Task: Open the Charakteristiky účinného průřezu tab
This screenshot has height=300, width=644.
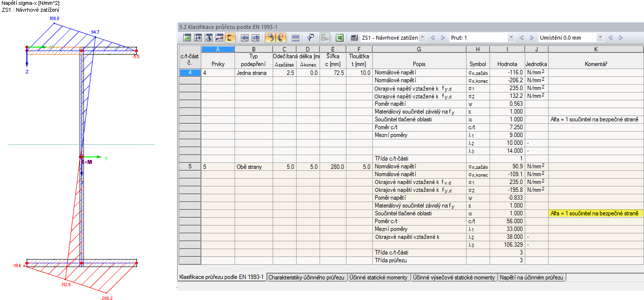Action: (x=307, y=277)
